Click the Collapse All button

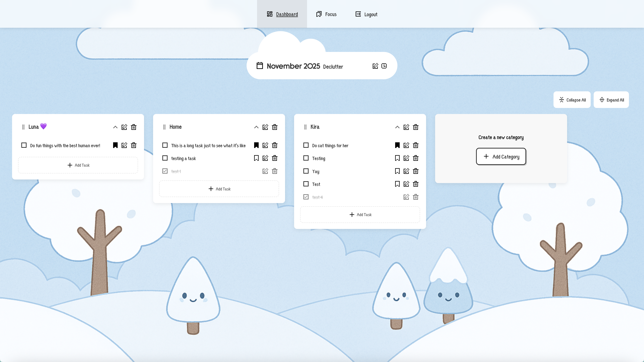572,100
